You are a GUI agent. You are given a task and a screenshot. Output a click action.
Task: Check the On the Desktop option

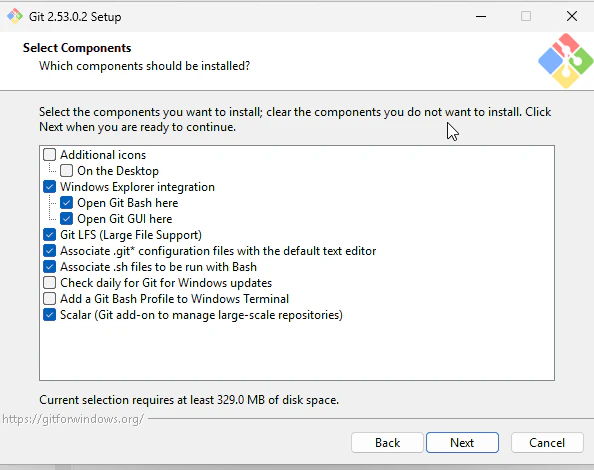(67, 171)
